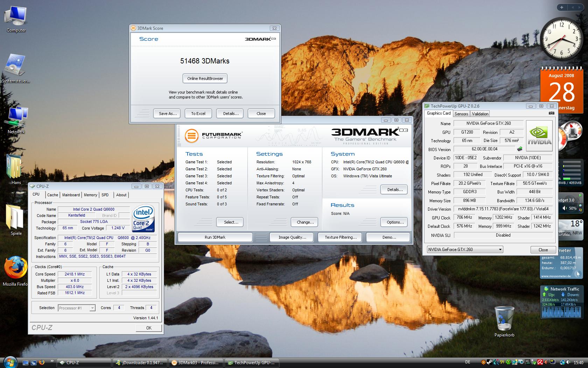Open the Papierkorb recycle bin
Screen dimensions: 588x368
coord(504,322)
